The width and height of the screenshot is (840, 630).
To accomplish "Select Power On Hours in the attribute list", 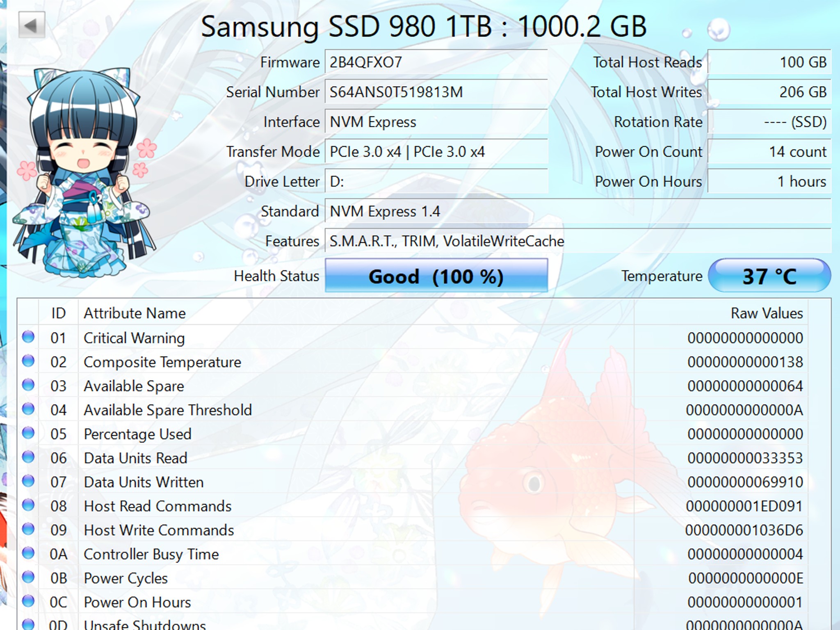I will tap(137, 602).
